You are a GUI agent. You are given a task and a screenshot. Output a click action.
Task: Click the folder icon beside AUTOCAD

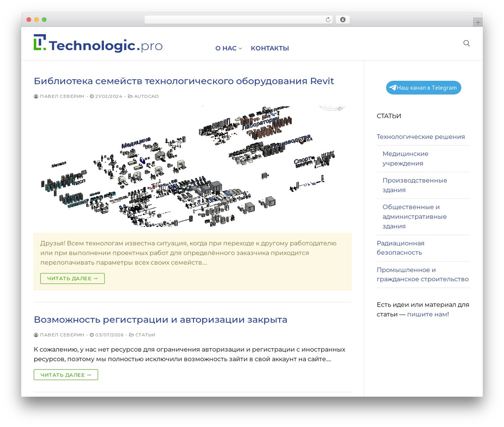tap(130, 96)
